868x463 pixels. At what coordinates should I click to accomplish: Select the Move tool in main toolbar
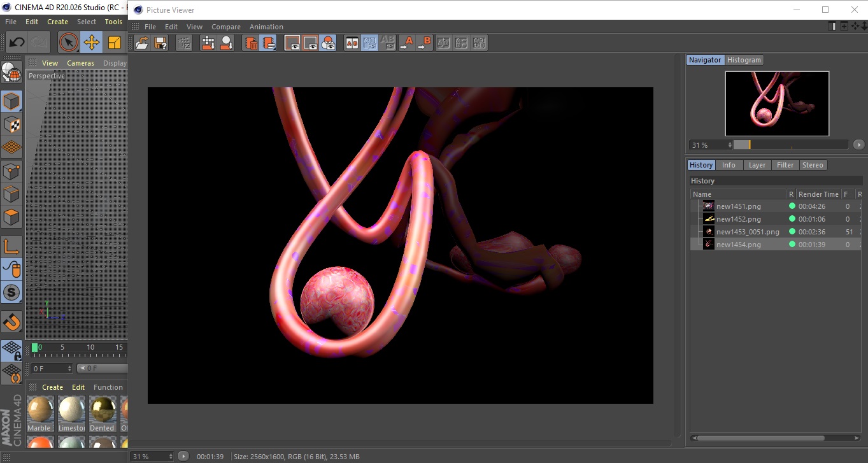click(x=92, y=43)
